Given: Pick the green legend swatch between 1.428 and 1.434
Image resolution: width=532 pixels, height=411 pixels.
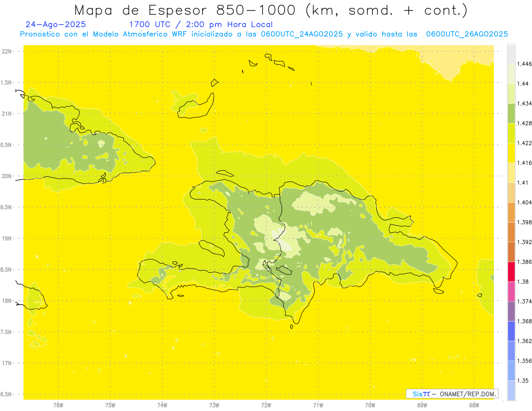Looking at the screenshot, I should point(511,113).
